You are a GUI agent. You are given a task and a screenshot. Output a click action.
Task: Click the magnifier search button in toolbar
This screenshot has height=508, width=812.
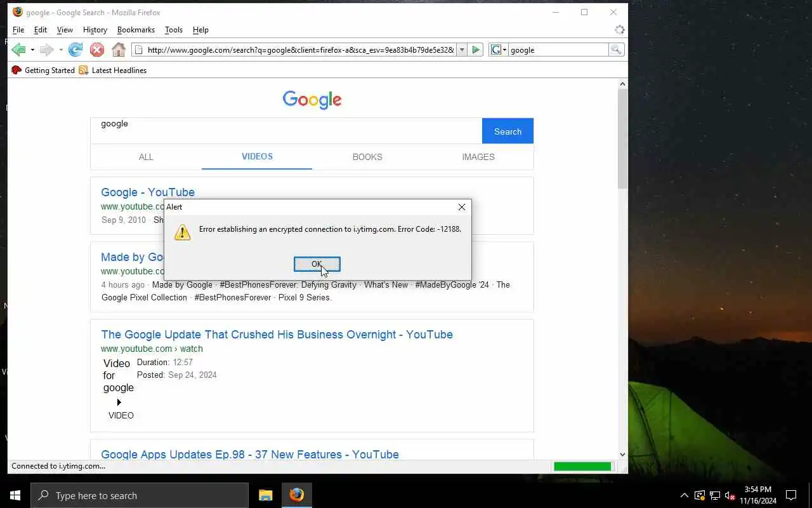tap(616, 50)
